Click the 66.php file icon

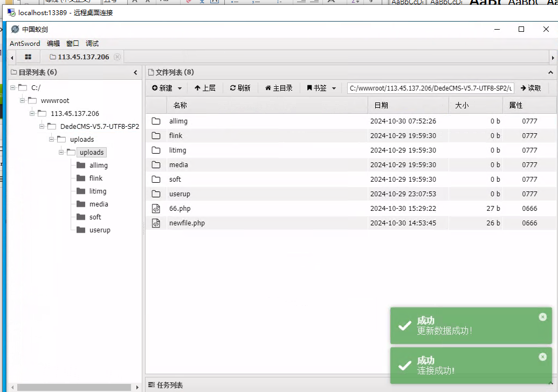[156, 209]
